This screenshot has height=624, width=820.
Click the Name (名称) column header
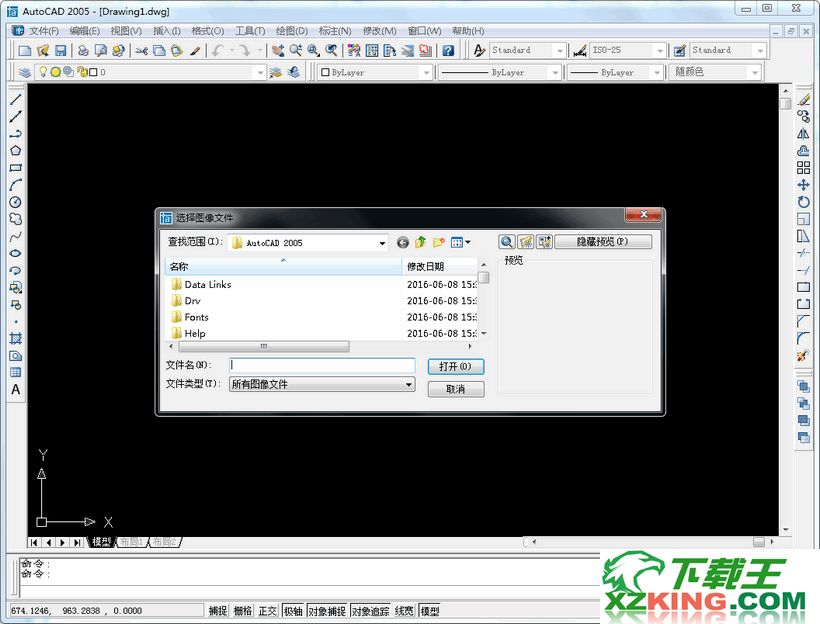pos(283,267)
